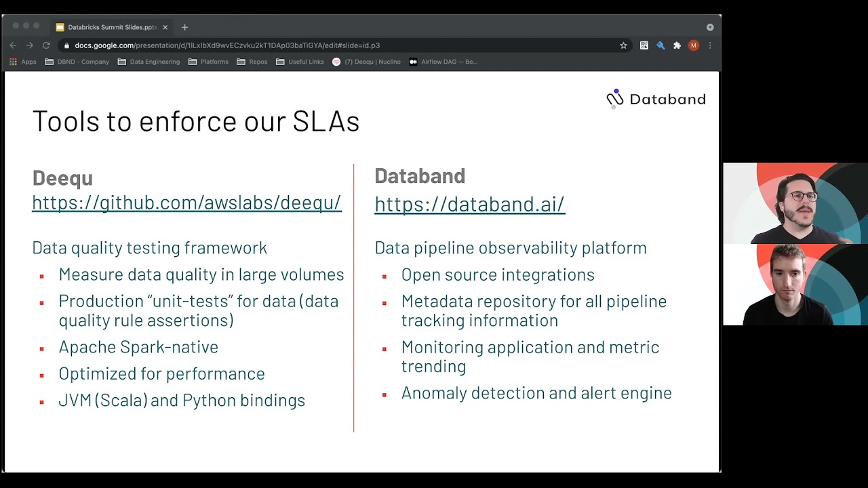
Task: Open the tab search dropdown arrow
Action: tap(710, 27)
